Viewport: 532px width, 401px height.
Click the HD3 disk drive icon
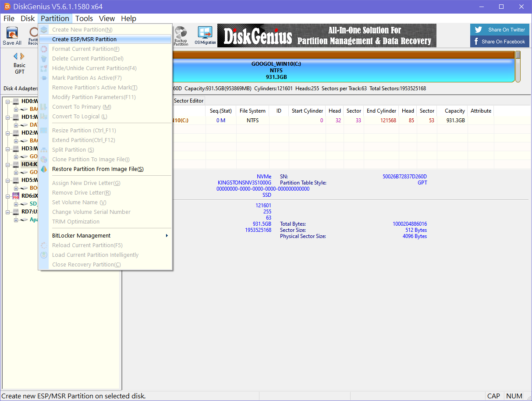[16, 149]
